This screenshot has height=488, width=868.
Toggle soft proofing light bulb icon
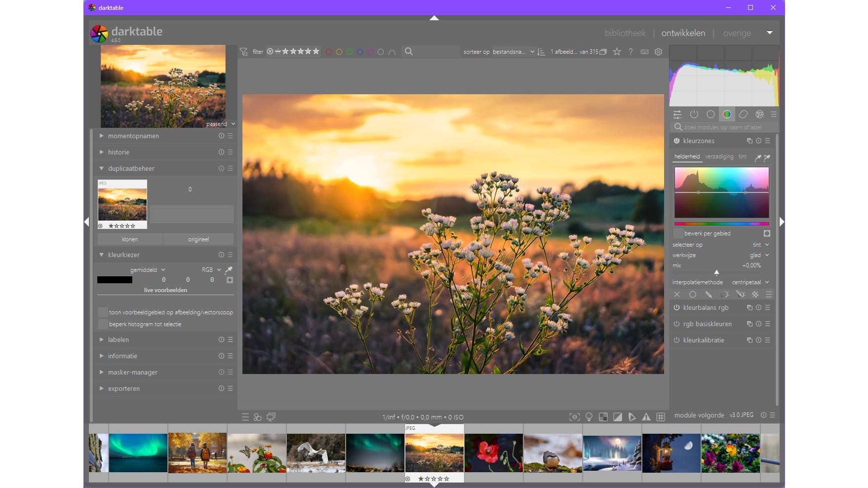click(589, 417)
